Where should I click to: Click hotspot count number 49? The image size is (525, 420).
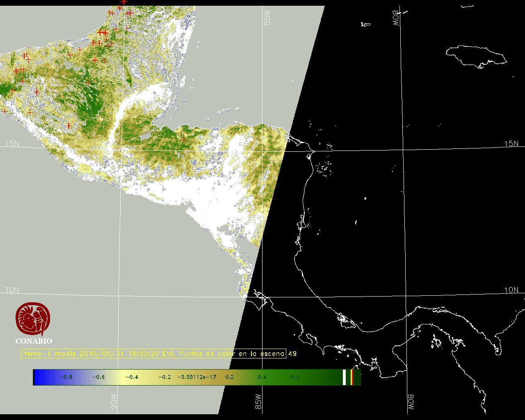[x=292, y=354]
